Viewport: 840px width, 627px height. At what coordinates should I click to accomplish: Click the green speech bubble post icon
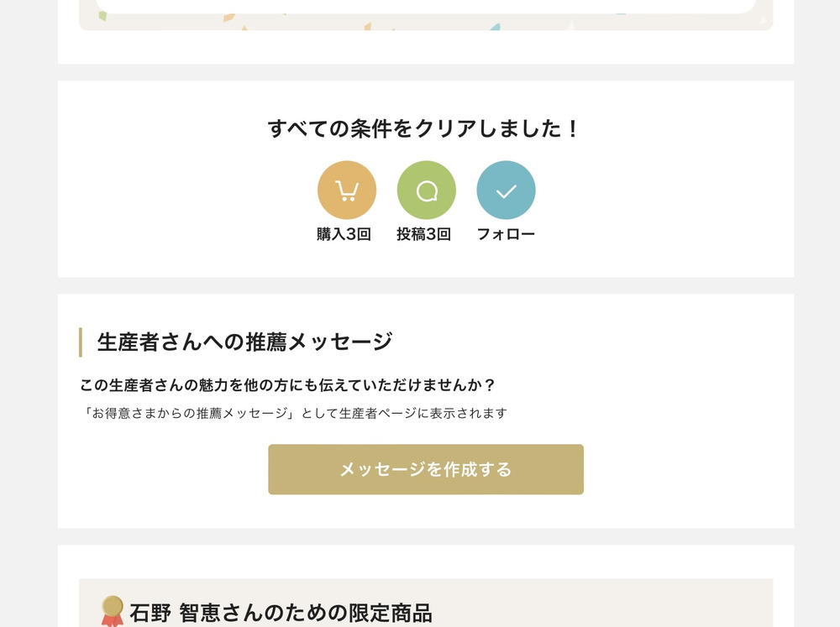click(426, 191)
